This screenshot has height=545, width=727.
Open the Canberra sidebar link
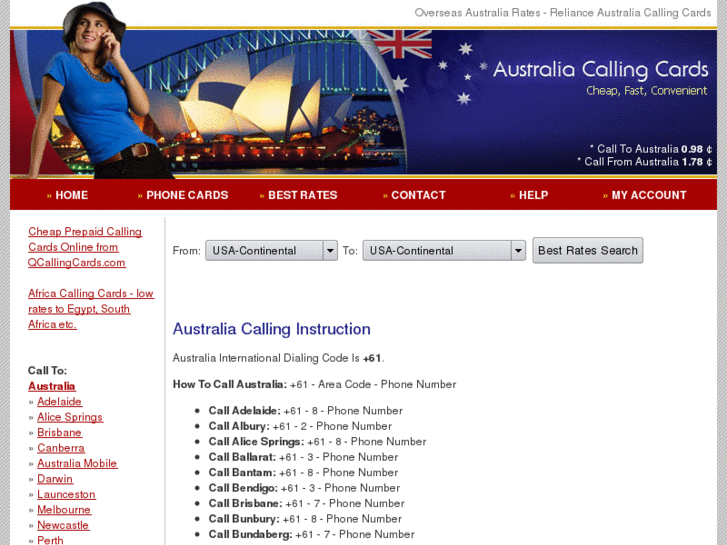pyautogui.click(x=61, y=448)
